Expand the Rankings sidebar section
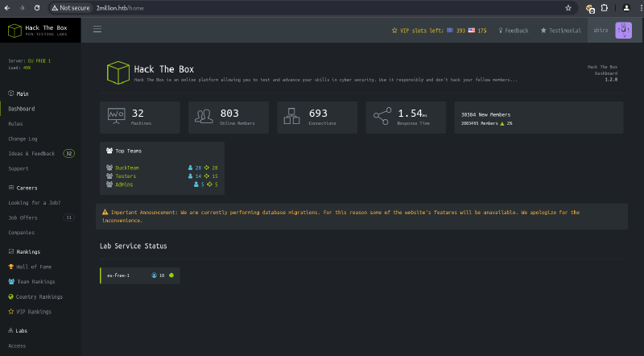This screenshot has width=644, height=356. click(28, 251)
